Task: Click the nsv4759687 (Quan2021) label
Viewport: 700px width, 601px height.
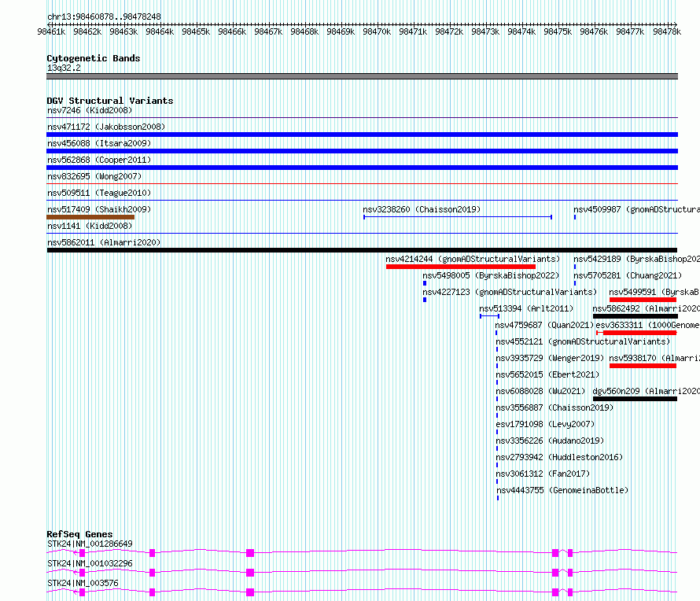Action: pos(544,326)
